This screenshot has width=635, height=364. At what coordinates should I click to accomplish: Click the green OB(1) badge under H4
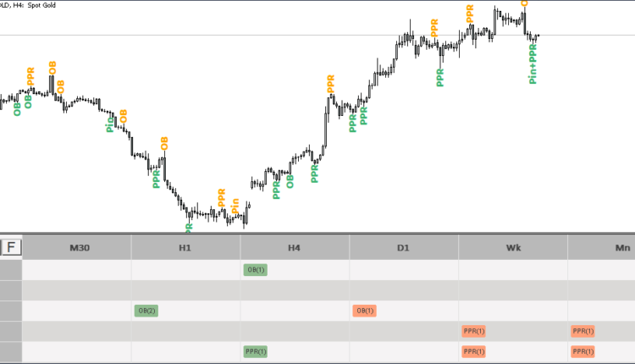(255, 270)
